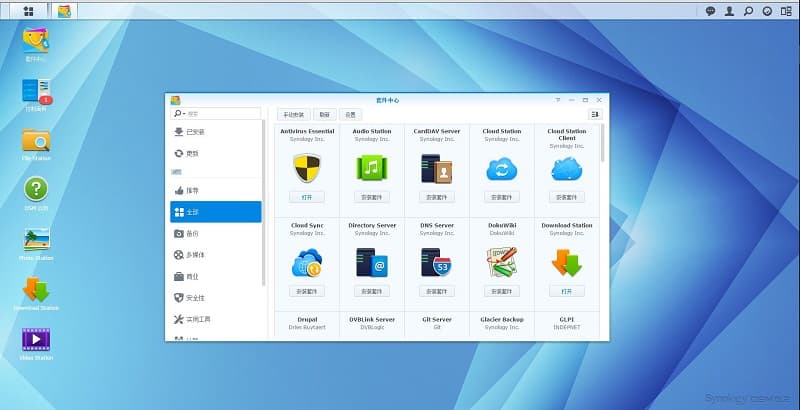This screenshot has height=410, width=800.
Task: Click the package list vertical scrollbar
Action: 602,145
